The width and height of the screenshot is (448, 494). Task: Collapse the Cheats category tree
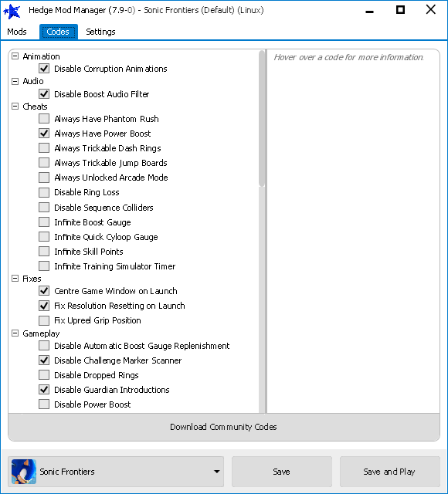[15, 107]
